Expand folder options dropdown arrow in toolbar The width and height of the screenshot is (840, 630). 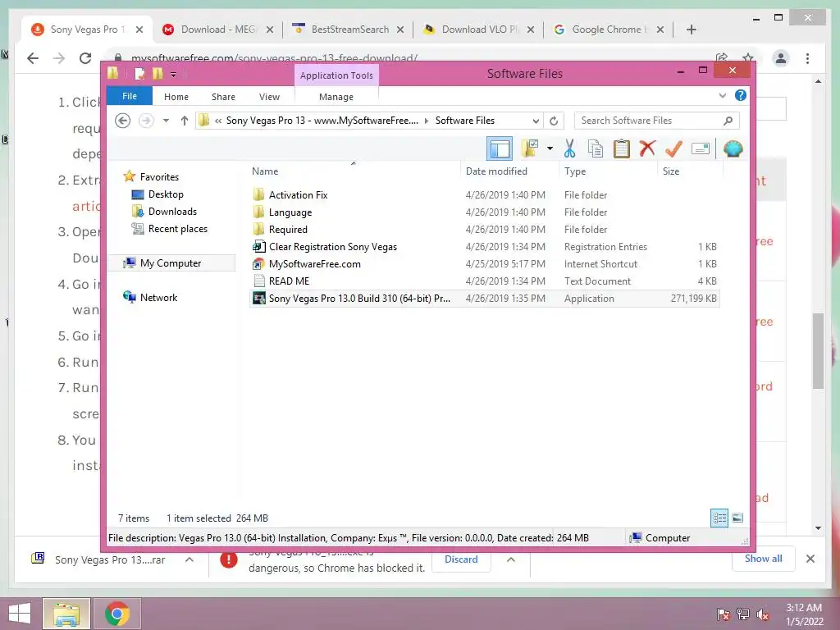(550, 148)
